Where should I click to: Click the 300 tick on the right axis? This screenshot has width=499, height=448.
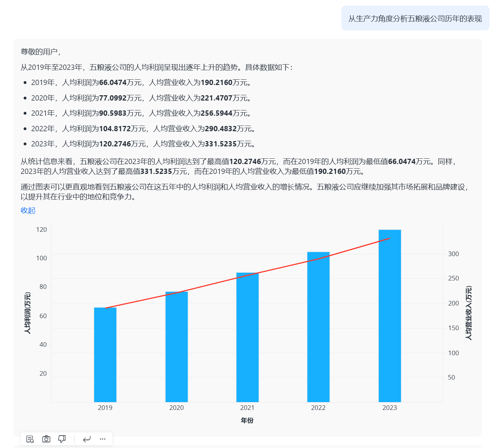click(454, 254)
